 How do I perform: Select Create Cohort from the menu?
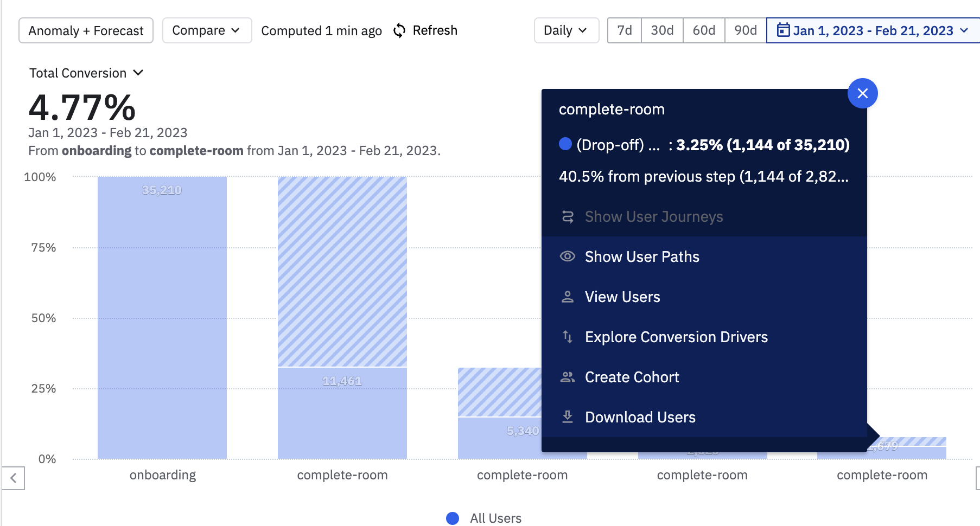632,377
